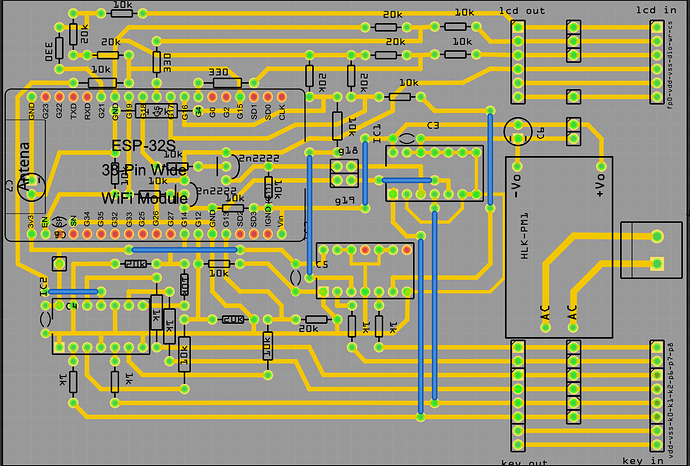Click the square pad on the AC screw terminal
The height and width of the screenshot is (466, 690).
(657, 264)
